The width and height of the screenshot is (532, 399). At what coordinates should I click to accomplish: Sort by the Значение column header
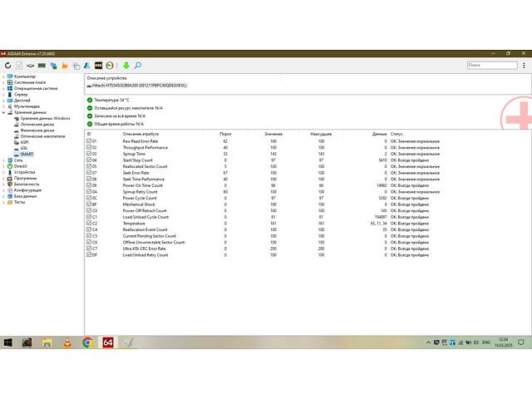click(273, 134)
